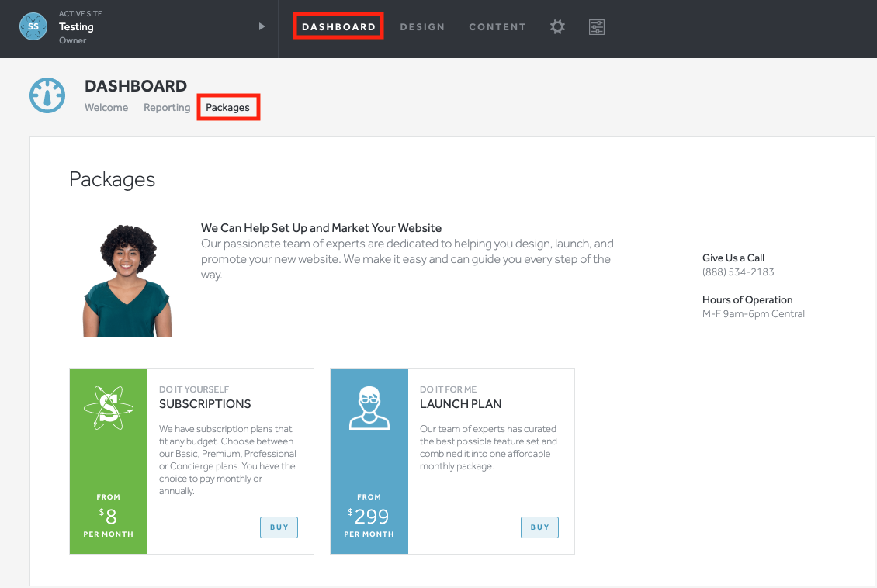Click the 'DO IT FOR ME' label

coord(448,389)
